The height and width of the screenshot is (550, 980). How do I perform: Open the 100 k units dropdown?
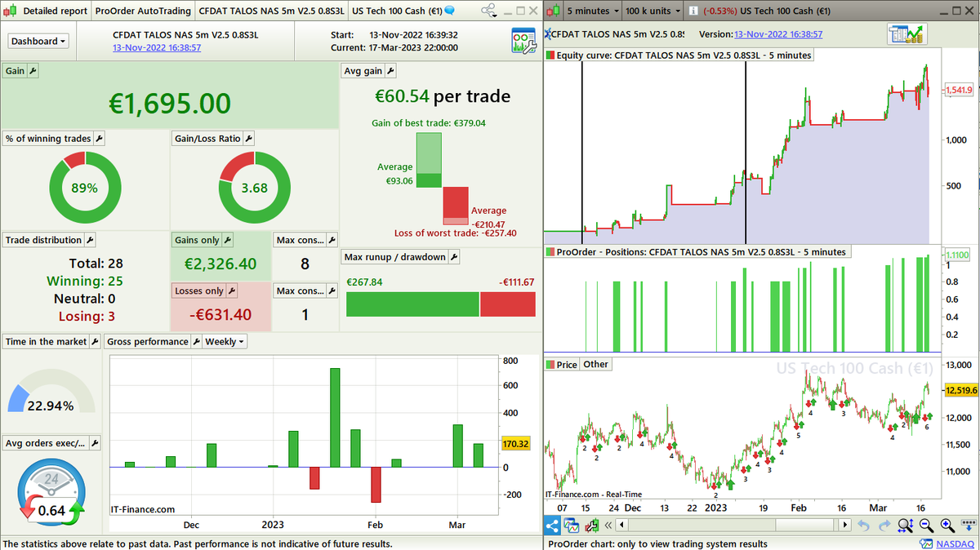pos(653,11)
